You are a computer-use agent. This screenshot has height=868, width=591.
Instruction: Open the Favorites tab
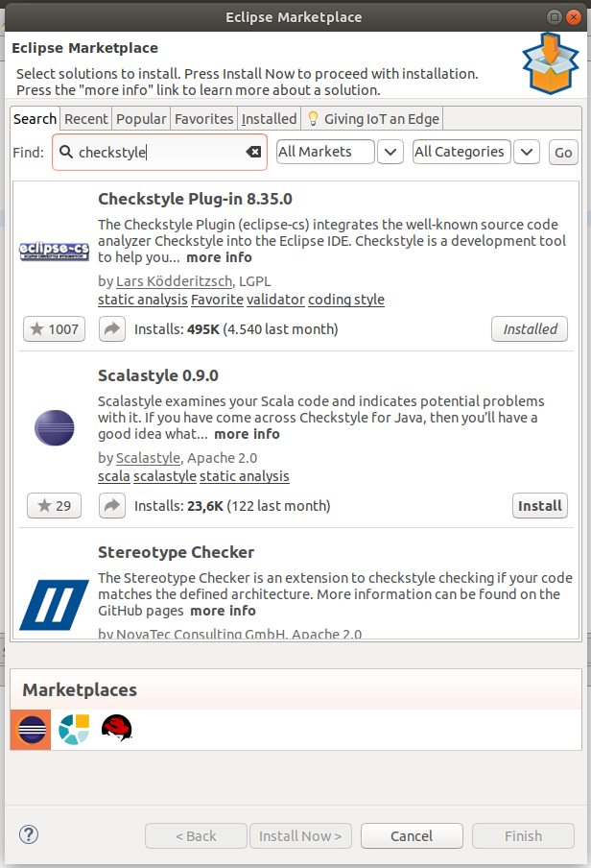click(x=204, y=118)
